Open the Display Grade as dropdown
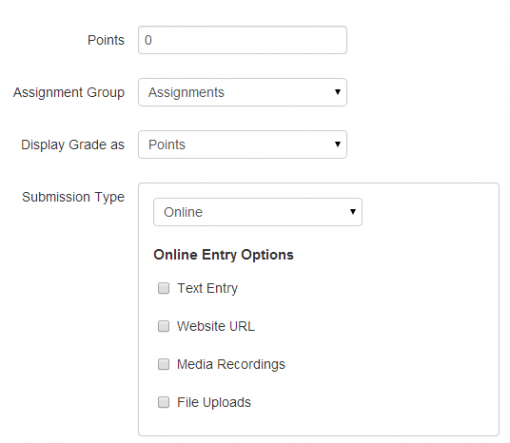The image size is (510, 443). 242,144
